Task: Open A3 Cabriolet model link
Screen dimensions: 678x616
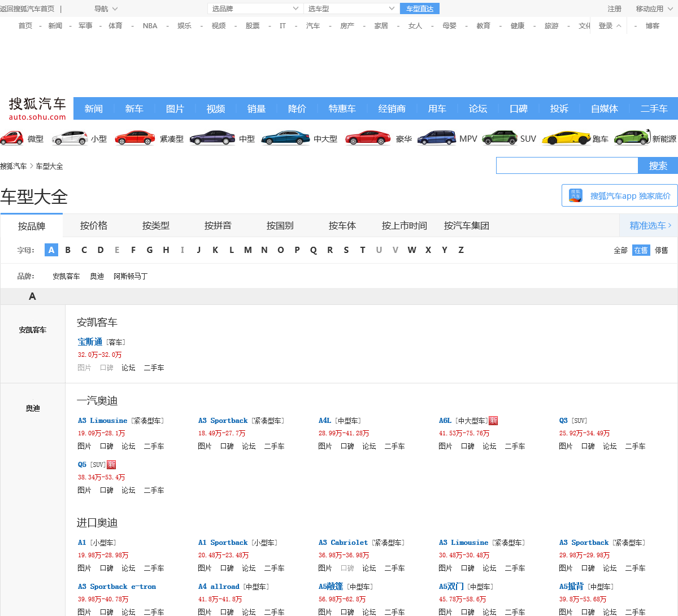Action: tap(343, 543)
